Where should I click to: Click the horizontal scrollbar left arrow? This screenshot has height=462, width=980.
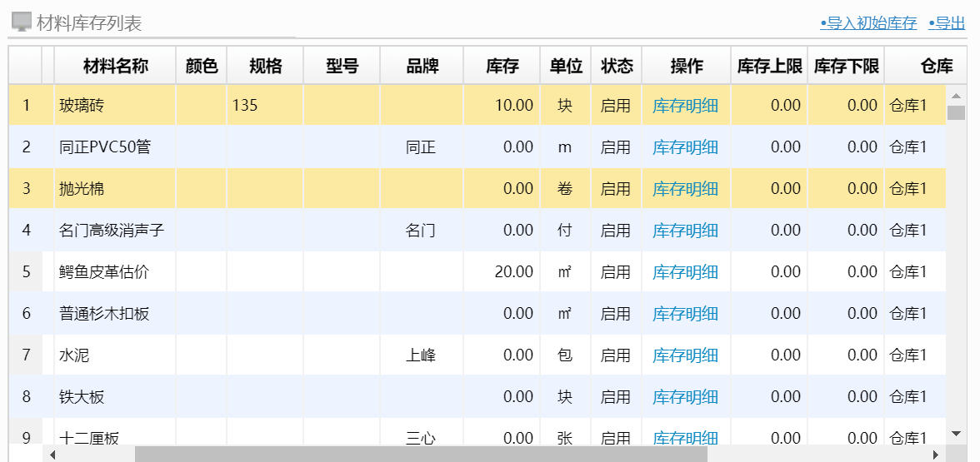[x=52, y=454]
